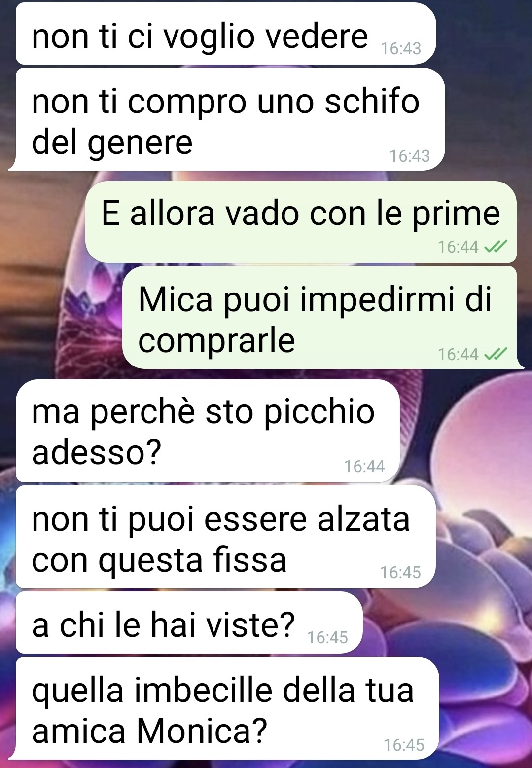This screenshot has height=768, width=532.
Task: Tap the 'ma perchè sto picchio adesso?' message
Action: click(208, 431)
